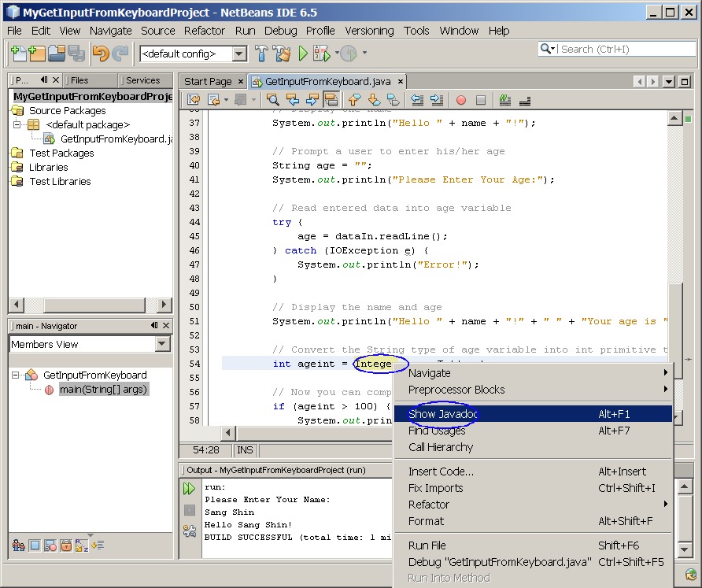This screenshot has width=702, height=588.
Task: Close the GetInputFromKeyboard.java tab
Action: [401, 82]
